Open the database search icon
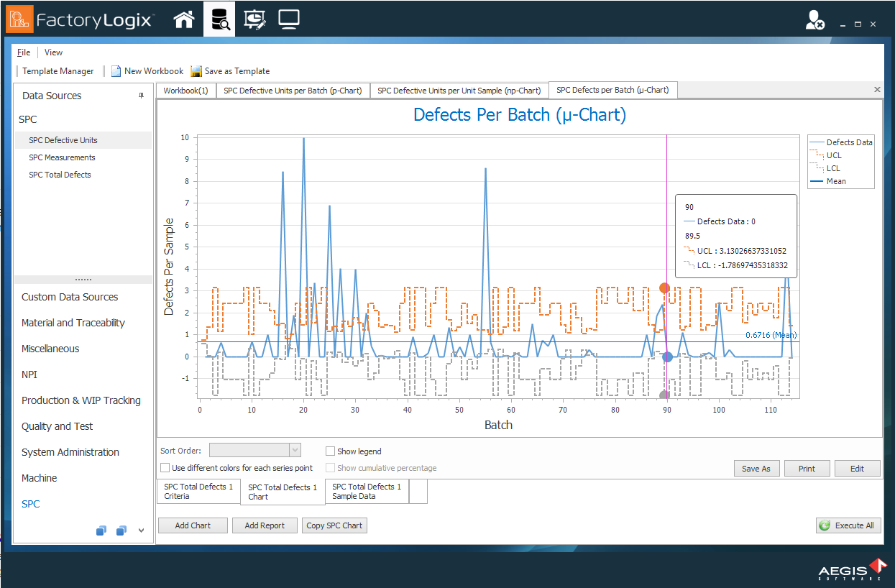 click(x=219, y=19)
